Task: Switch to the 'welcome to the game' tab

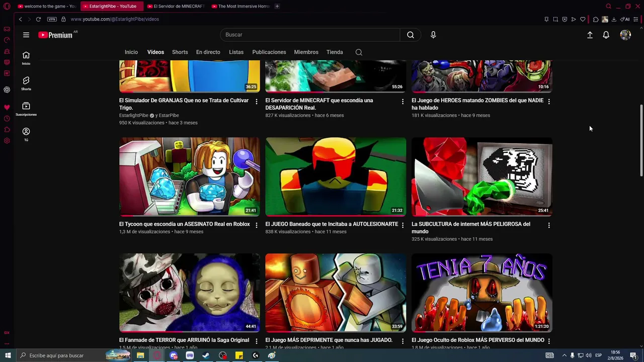Action: click(46, 6)
